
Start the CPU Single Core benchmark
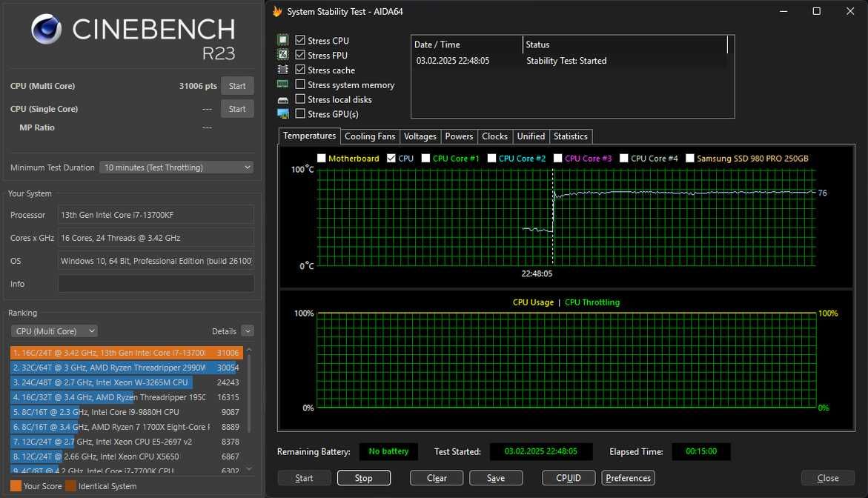pos(237,109)
